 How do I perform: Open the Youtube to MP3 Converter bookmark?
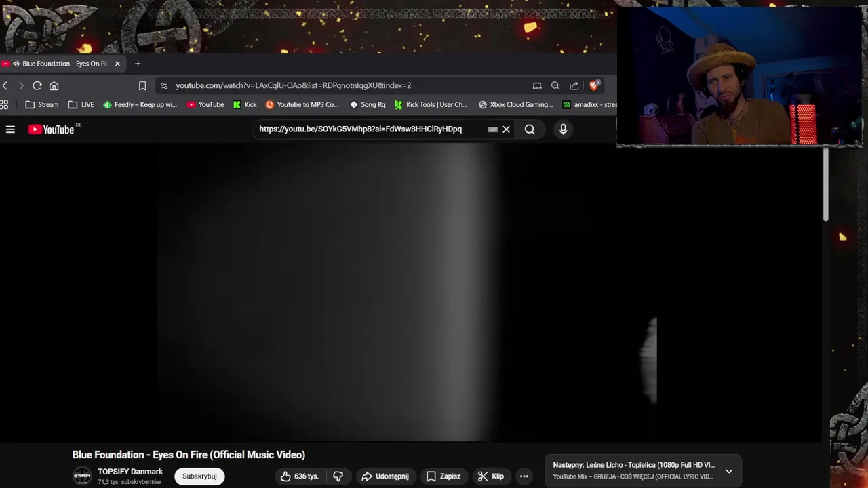tap(302, 104)
